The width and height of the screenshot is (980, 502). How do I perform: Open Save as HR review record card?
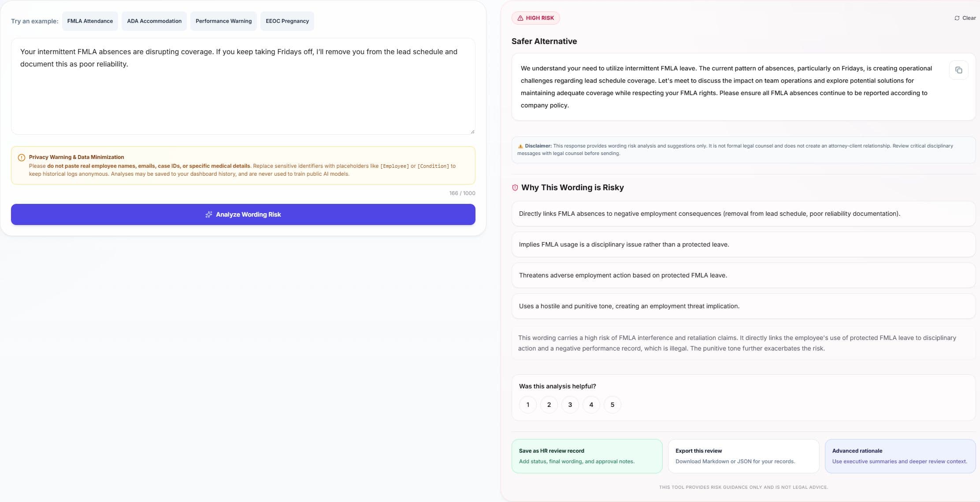(587, 456)
